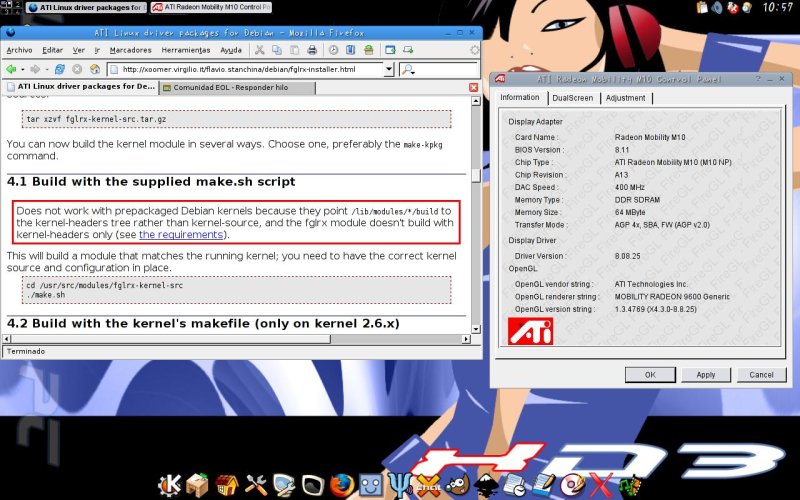The width and height of the screenshot is (800, 500).
Task: Click the virtual desktop pager in top panel
Action: 11,7
